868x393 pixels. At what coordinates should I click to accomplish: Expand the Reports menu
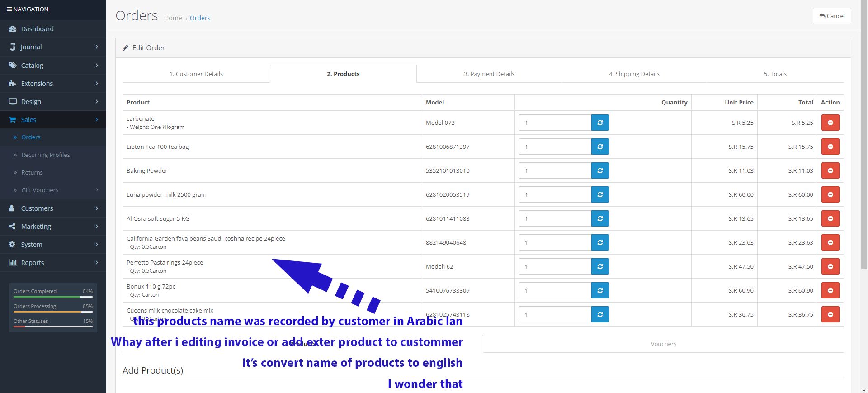[53, 262]
